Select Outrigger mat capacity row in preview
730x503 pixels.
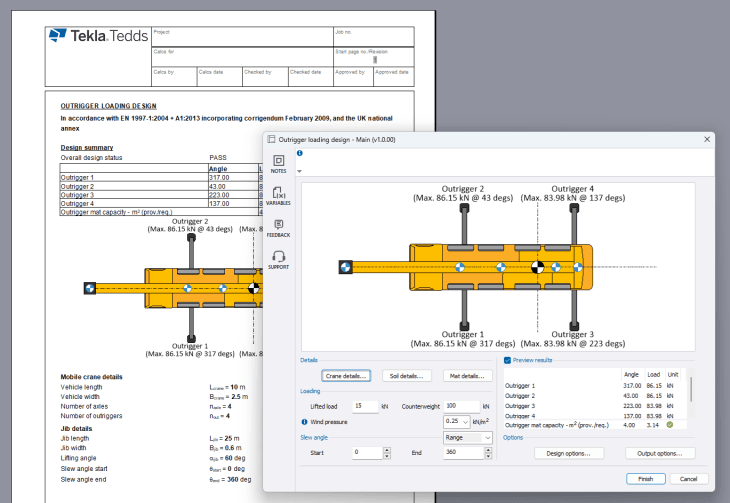(594, 425)
